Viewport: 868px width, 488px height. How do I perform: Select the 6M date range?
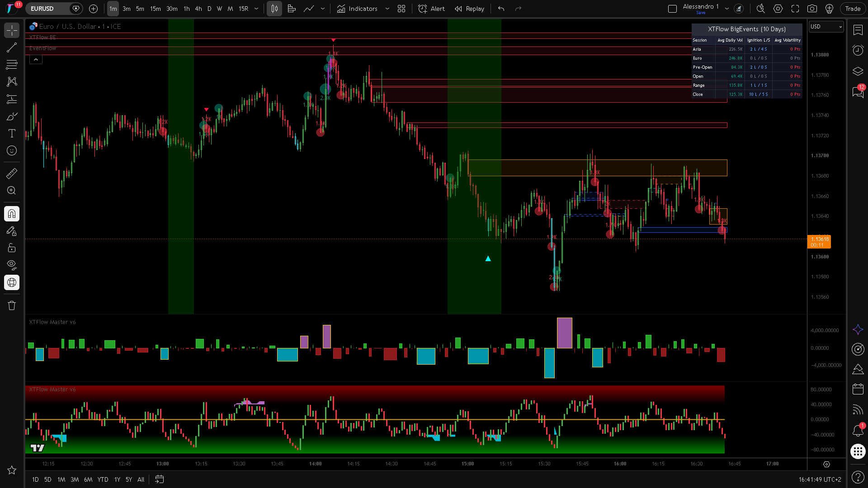point(88,479)
